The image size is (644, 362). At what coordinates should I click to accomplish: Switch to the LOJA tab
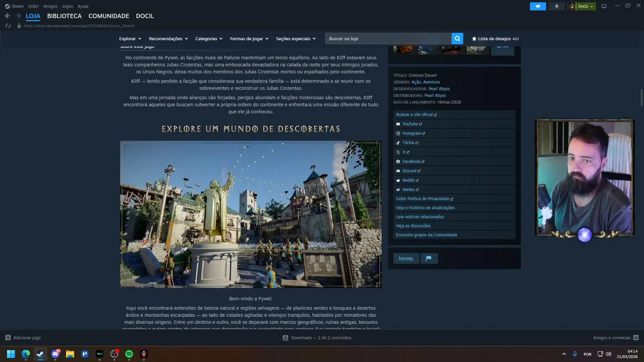[33, 16]
